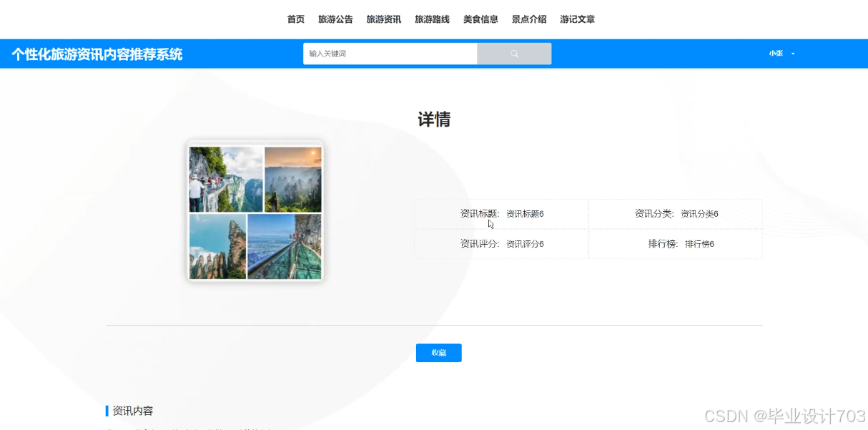The height and width of the screenshot is (430, 868).
Task: Select the 排行榜6 value text
Action: point(700,244)
